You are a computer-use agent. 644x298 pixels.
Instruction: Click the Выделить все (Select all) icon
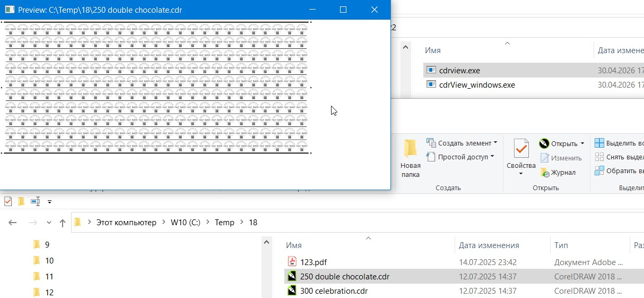click(x=599, y=143)
